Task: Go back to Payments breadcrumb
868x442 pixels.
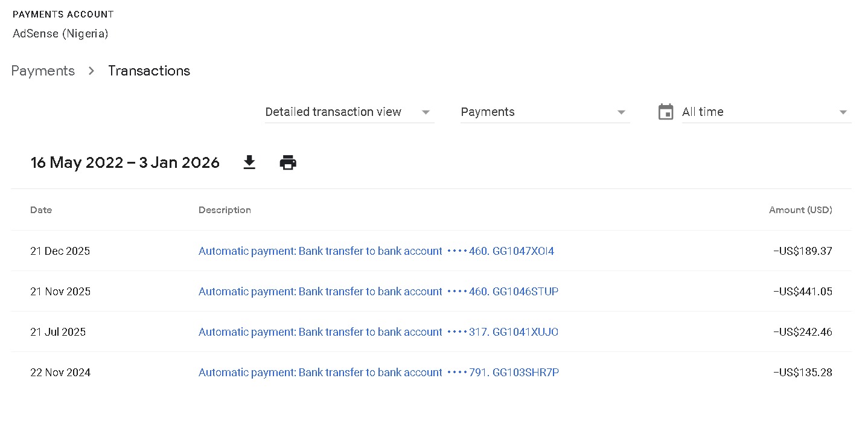Action: (x=43, y=71)
